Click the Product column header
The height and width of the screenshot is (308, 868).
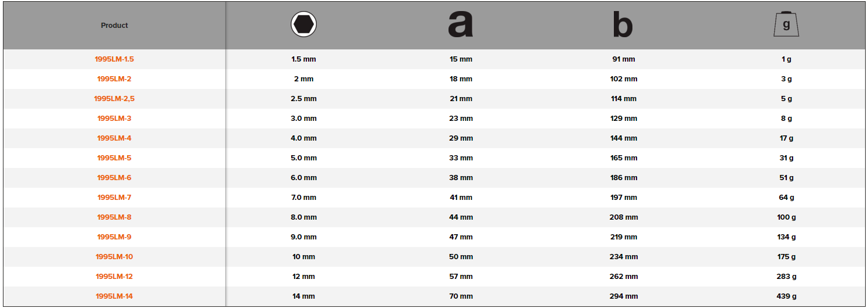pos(114,26)
